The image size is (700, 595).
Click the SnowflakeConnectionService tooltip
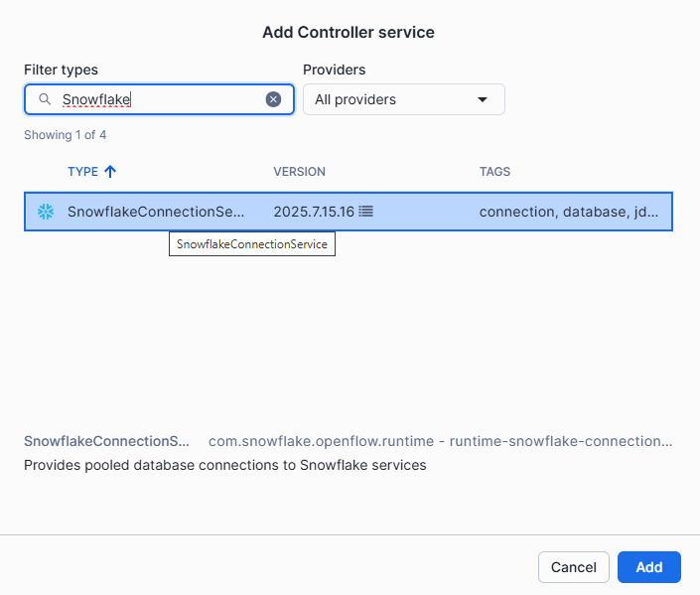coord(251,244)
